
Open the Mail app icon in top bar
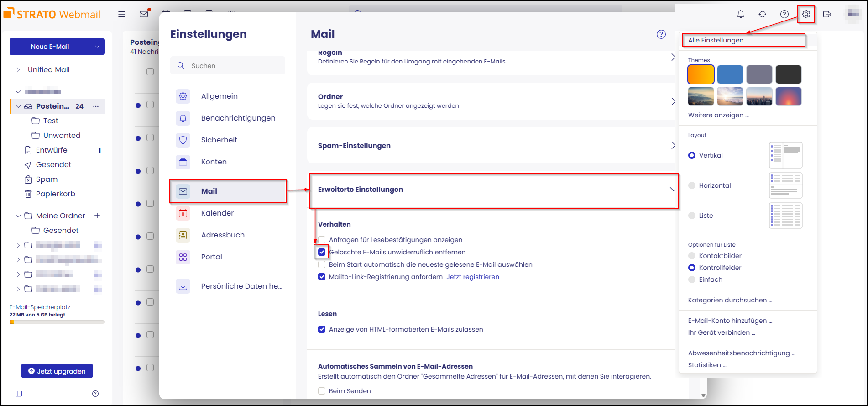144,14
